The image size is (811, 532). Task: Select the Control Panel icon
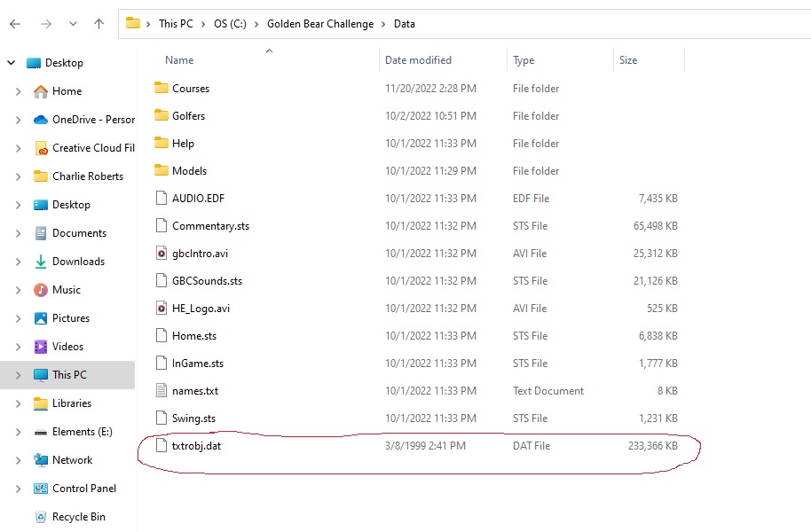click(x=40, y=489)
